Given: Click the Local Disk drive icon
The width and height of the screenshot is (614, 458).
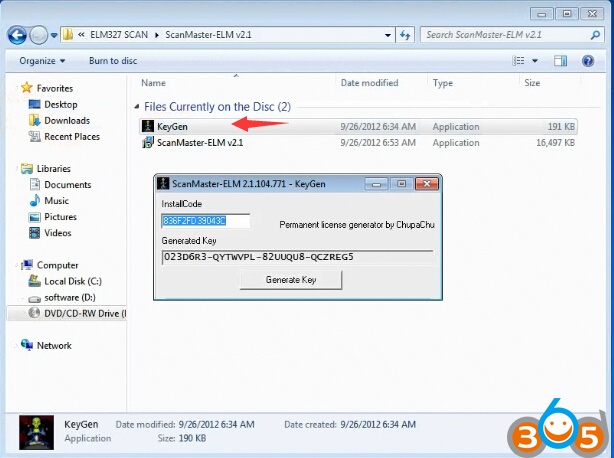Looking at the screenshot, I should click(34, 280).
